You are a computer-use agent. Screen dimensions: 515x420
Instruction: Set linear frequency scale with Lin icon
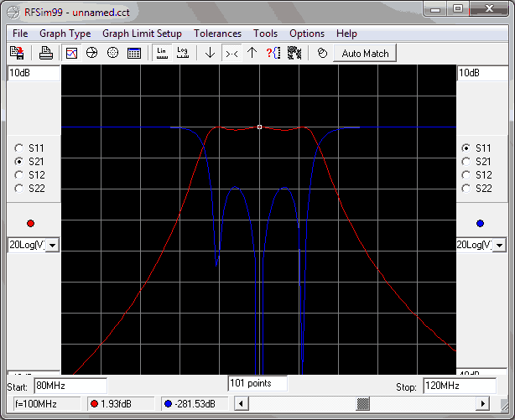pyautogui.click(x=162, y=53)
